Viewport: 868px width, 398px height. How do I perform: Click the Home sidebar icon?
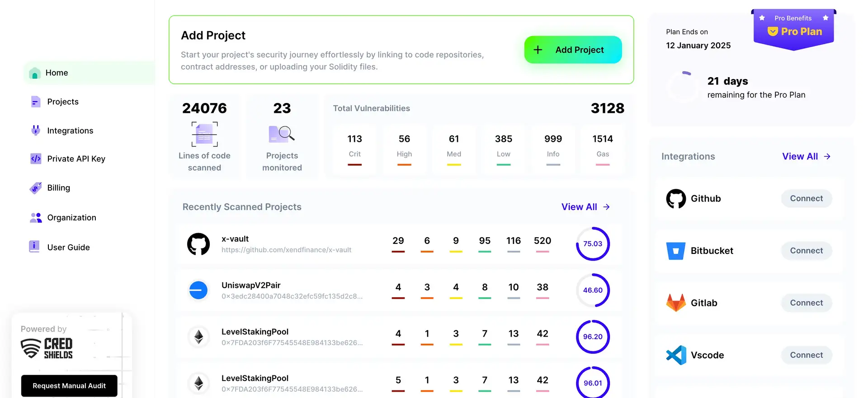click(35, 73)
